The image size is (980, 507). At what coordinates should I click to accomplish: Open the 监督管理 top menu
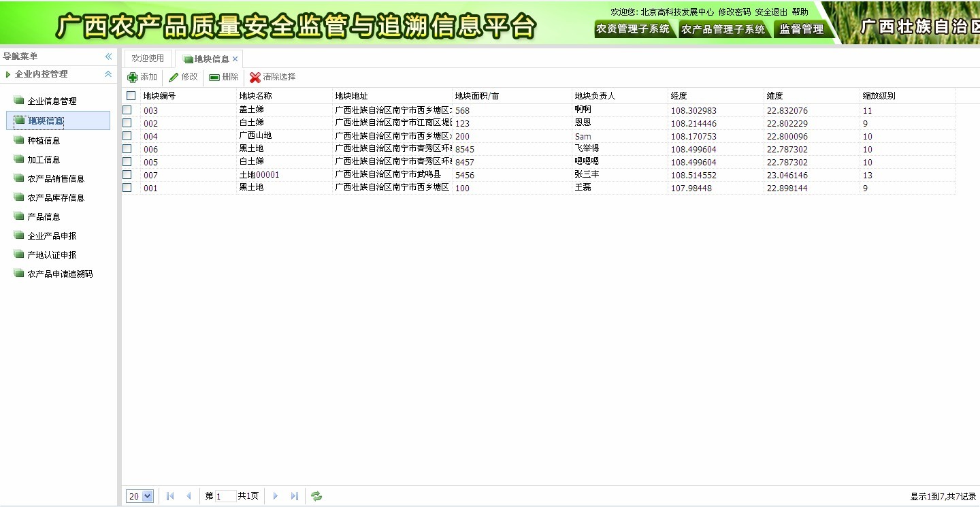click(801, 29)
